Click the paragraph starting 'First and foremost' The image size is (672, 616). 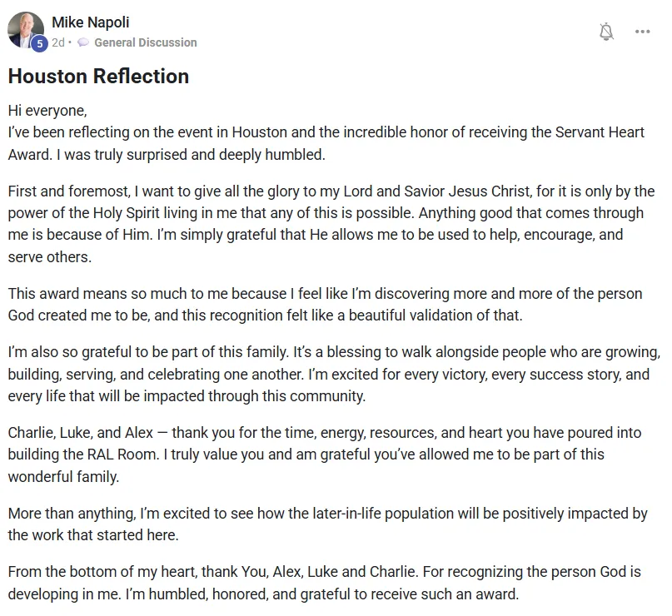(x=331, y=224)
